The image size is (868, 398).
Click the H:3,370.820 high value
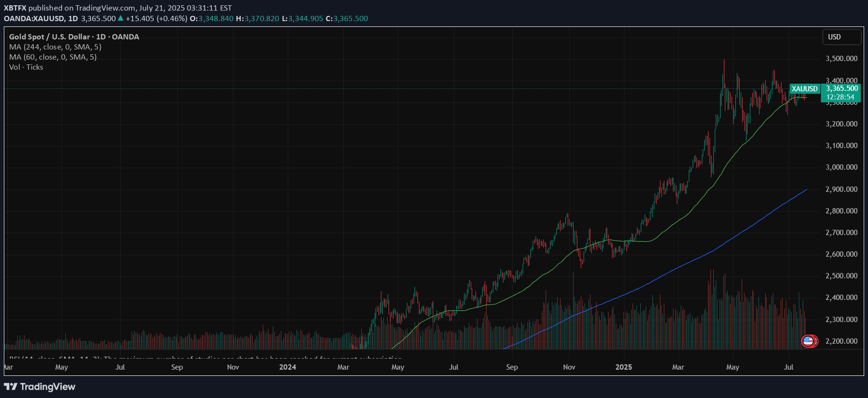257,19
